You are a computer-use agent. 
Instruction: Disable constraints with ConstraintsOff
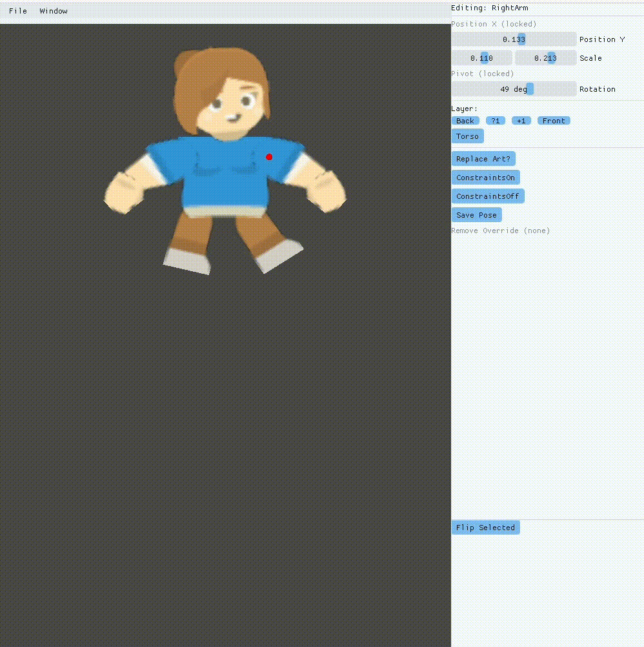(x=487, y=196)
